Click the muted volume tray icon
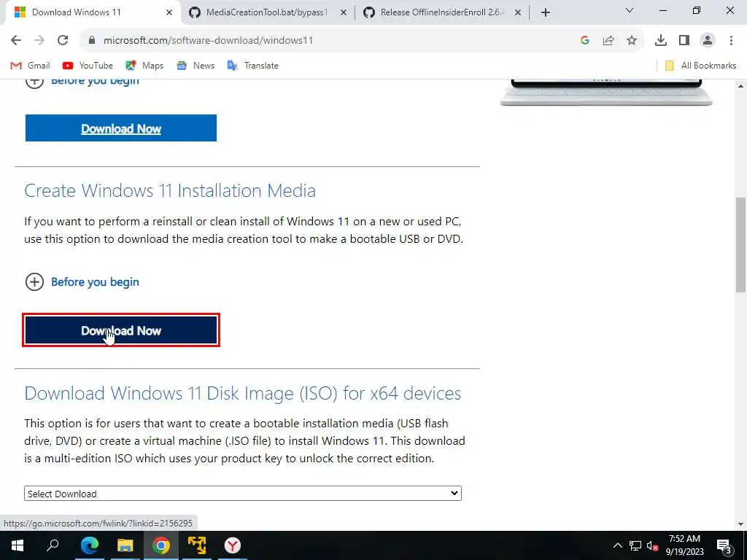Screen dimensions: 747x560 click(653, 545)
